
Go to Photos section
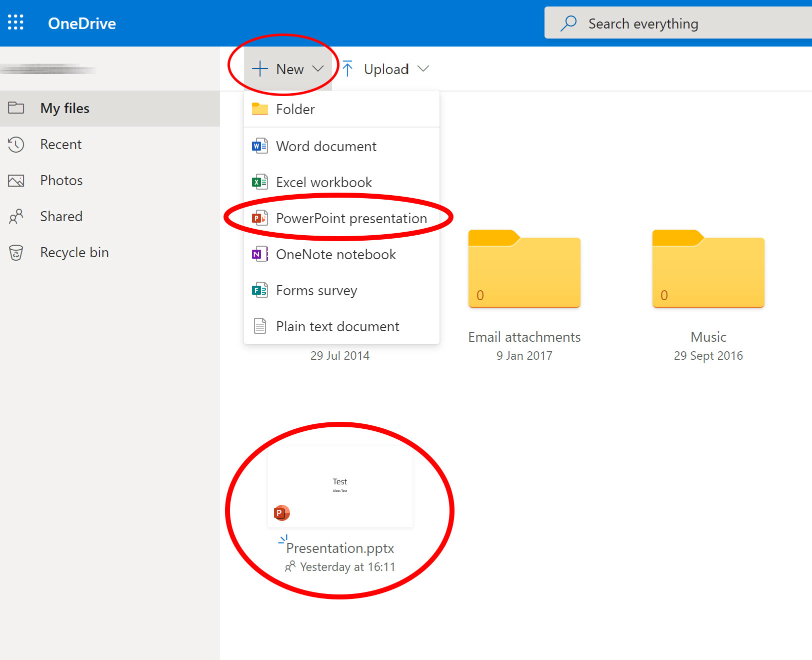click(110, 181)
